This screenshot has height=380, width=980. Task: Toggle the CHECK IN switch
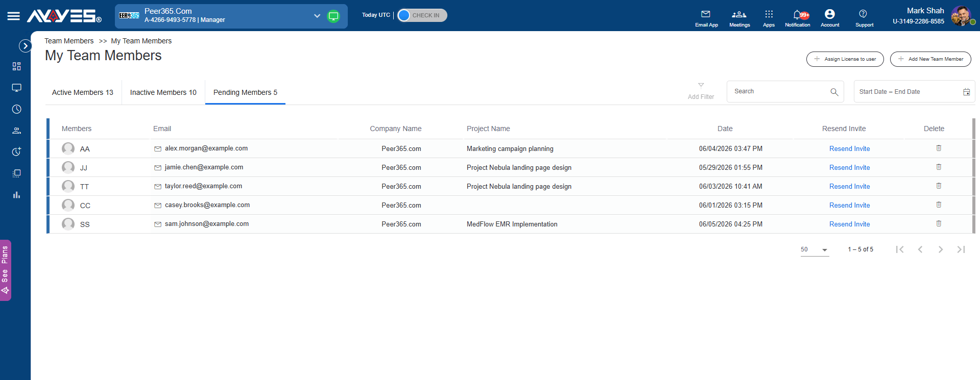422,15
